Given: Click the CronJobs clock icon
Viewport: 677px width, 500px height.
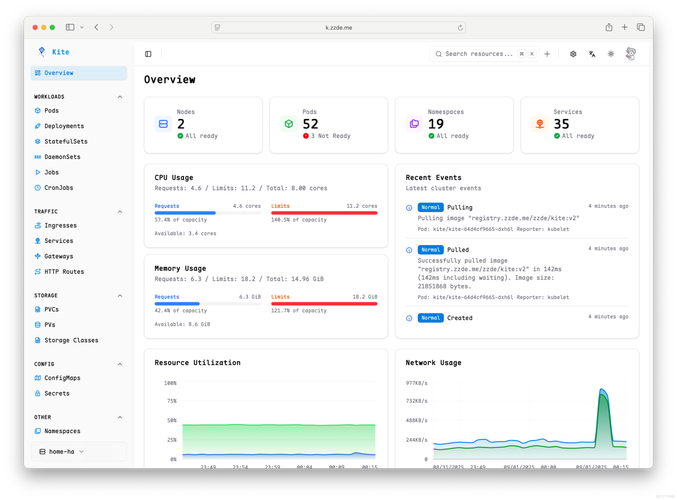Looking at the screenshot, I should coord(38,188).
